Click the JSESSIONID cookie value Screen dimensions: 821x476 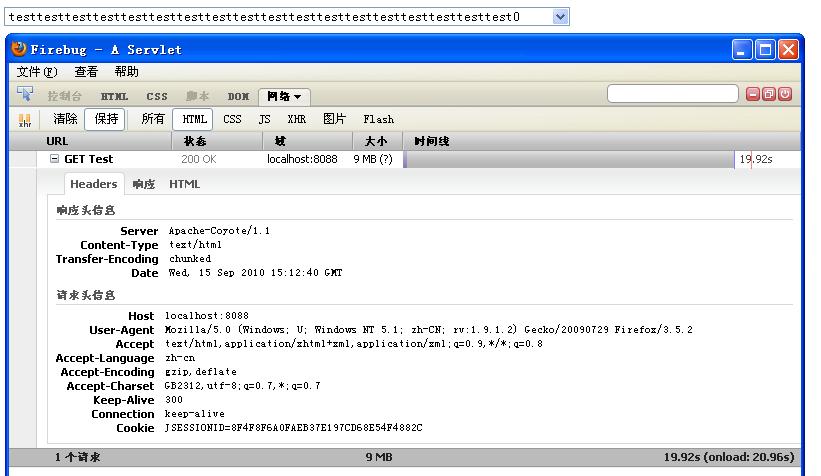pyautogui.click(x=293, y=428)
